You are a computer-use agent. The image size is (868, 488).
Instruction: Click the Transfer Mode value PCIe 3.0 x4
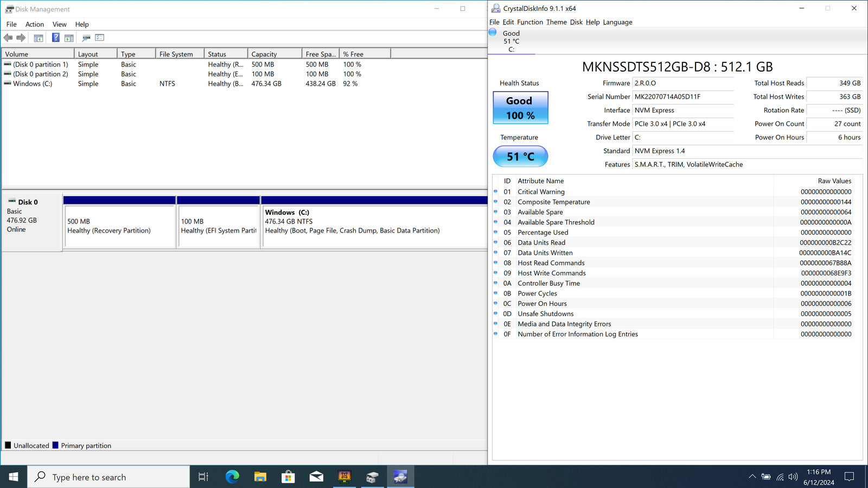(x=670, y=124)
